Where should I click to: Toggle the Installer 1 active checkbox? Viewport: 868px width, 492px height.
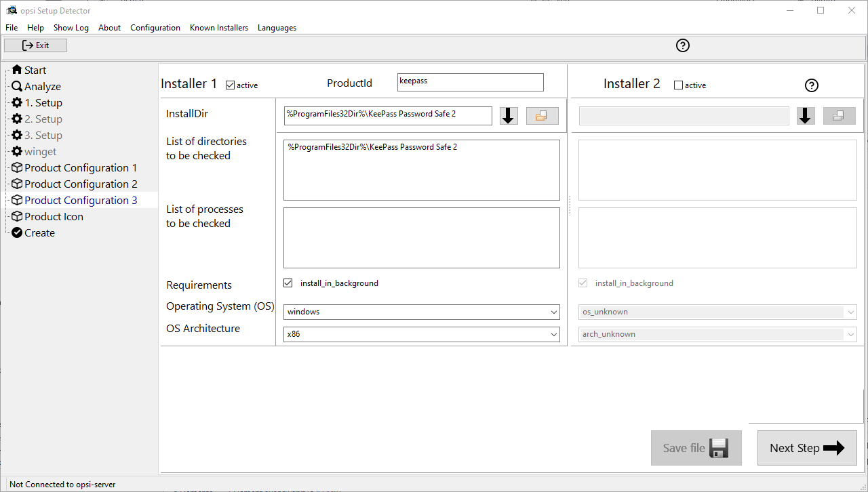230,85
